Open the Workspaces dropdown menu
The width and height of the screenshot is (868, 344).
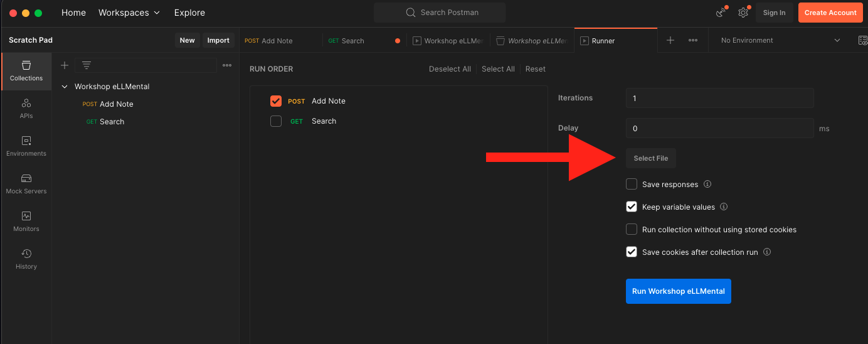click(129, 13)
